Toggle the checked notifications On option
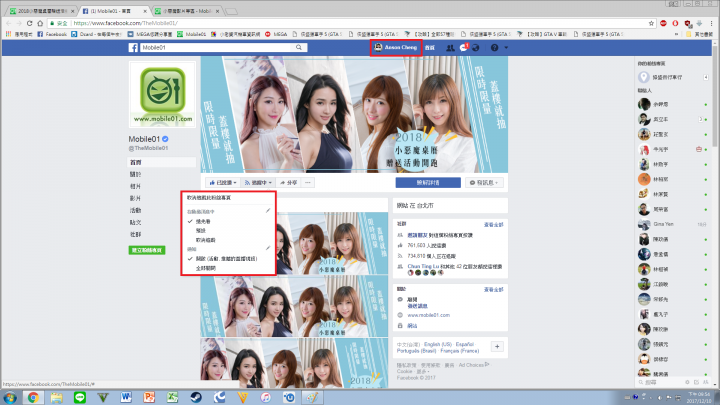This screenshot has width=720, height=405. point(228,259)
